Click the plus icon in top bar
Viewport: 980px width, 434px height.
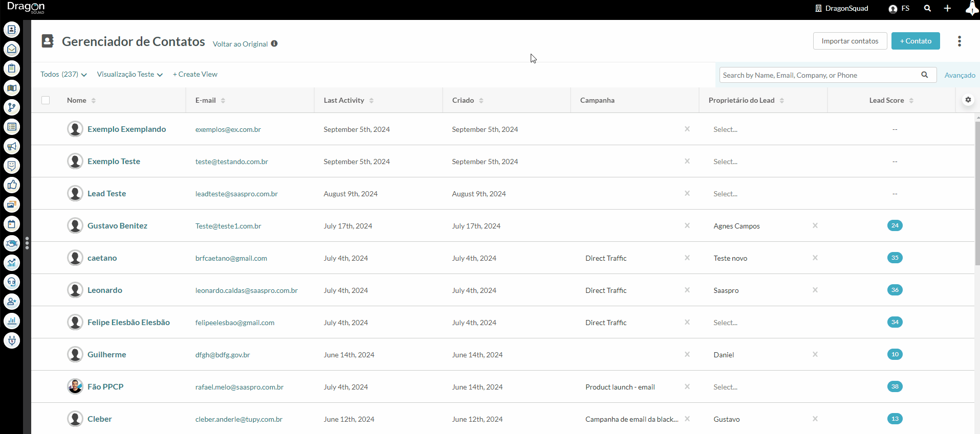[947, 8]
